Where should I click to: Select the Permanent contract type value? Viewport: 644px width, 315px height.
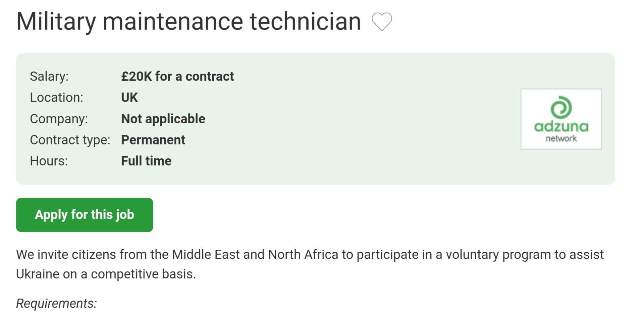coord(153,140)
